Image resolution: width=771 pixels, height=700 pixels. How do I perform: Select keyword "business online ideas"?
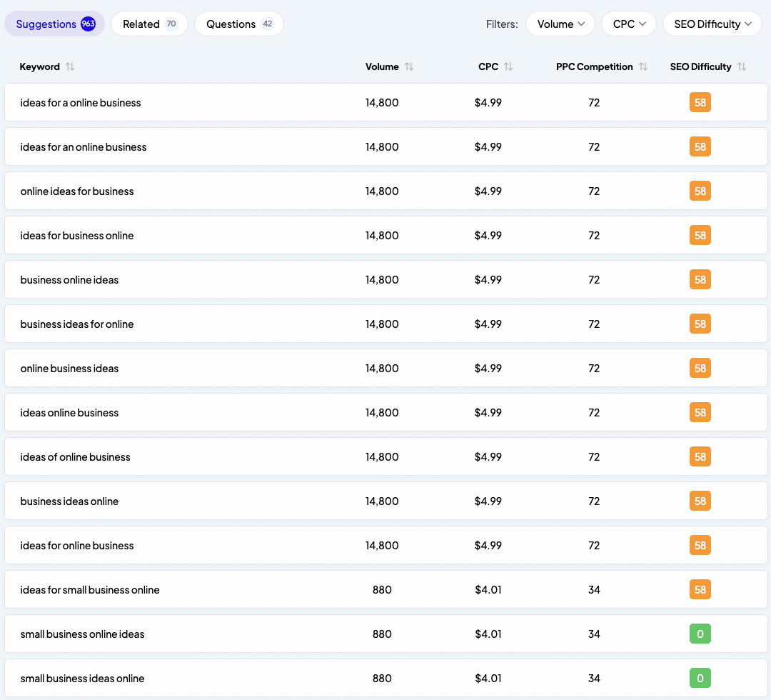tap(69, 279)
